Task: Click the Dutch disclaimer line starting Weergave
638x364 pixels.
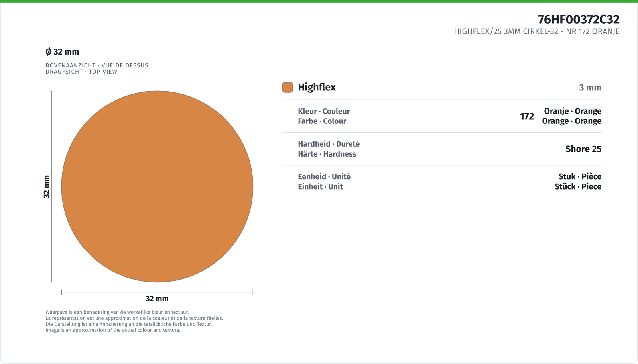Action: [x=117, y=313]
